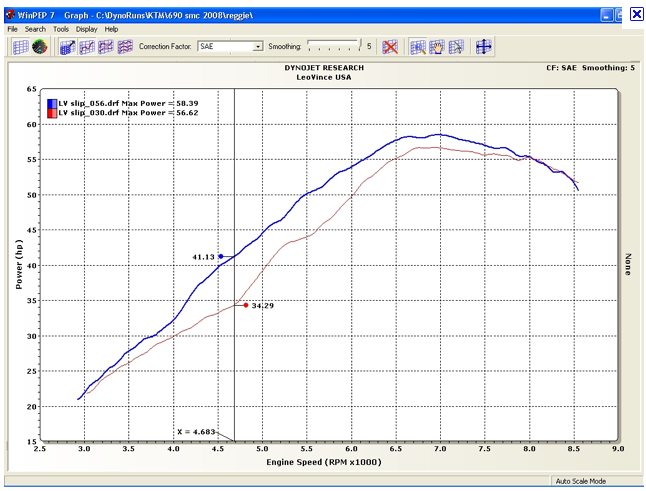Image resolution: width=646 pixels, height=491 pixels.
Task: Click the 'Smoothing:' label
Action: [x=285, y=47]
